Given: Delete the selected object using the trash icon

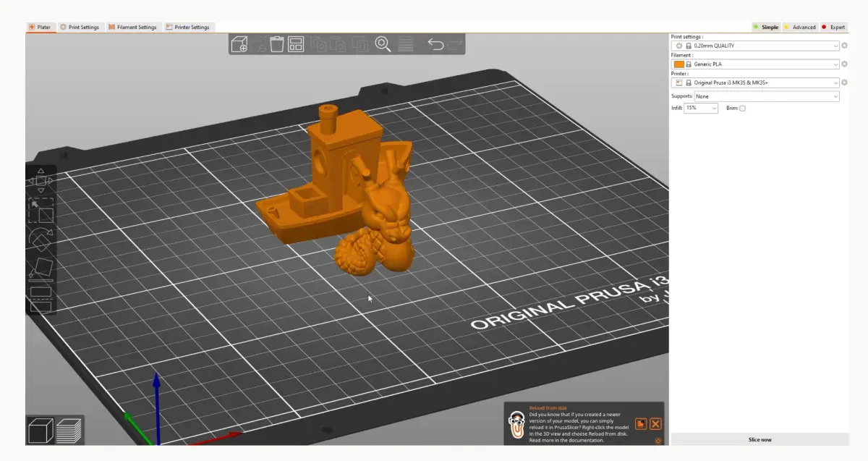Looking at the screenshot, I should pyautogui.click(x=276, y=44).
